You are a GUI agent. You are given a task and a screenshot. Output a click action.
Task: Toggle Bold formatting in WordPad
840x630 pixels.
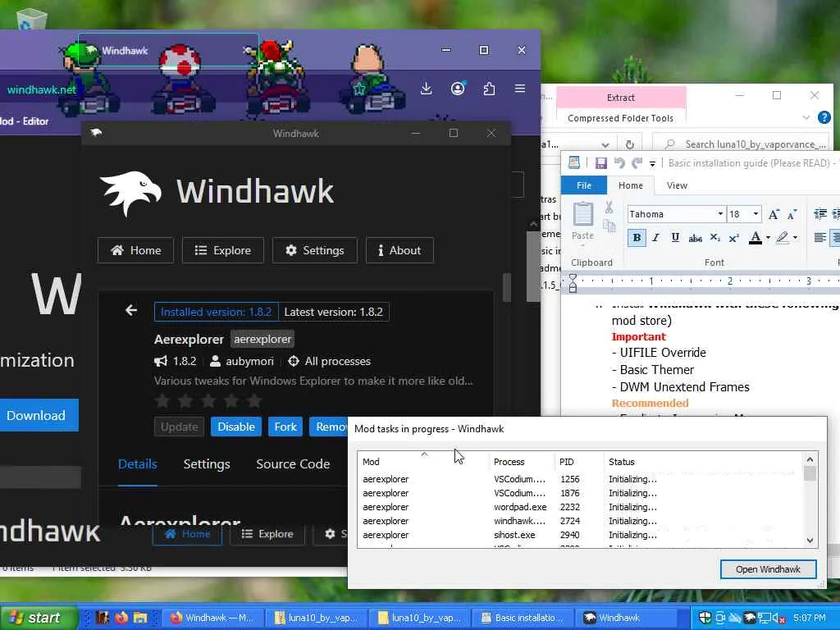(x=637, y=237)
